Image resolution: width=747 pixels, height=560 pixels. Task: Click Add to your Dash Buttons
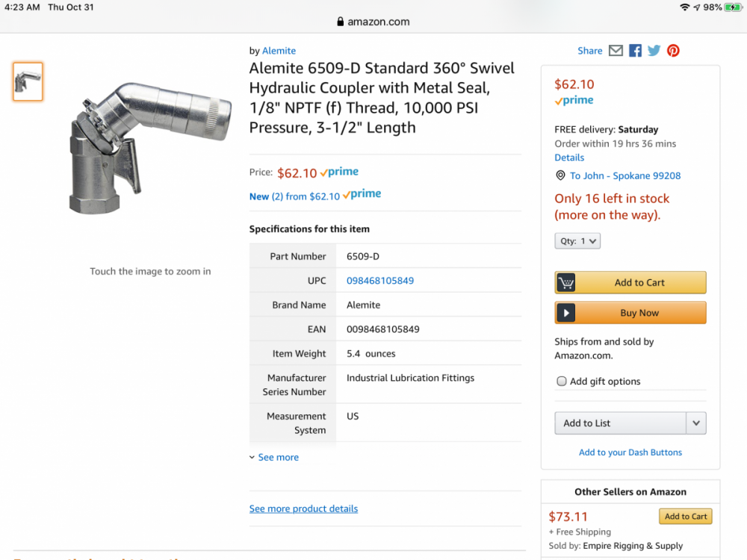630,452
